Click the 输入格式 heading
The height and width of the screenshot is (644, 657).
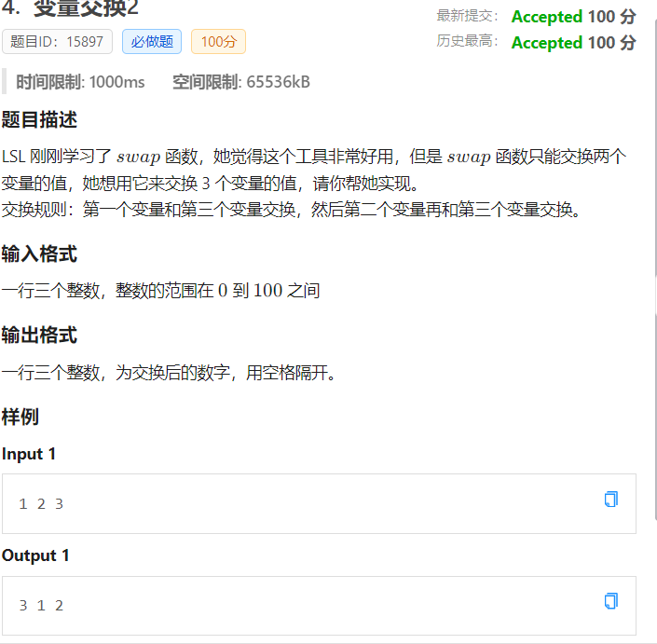tap(39, 254)
